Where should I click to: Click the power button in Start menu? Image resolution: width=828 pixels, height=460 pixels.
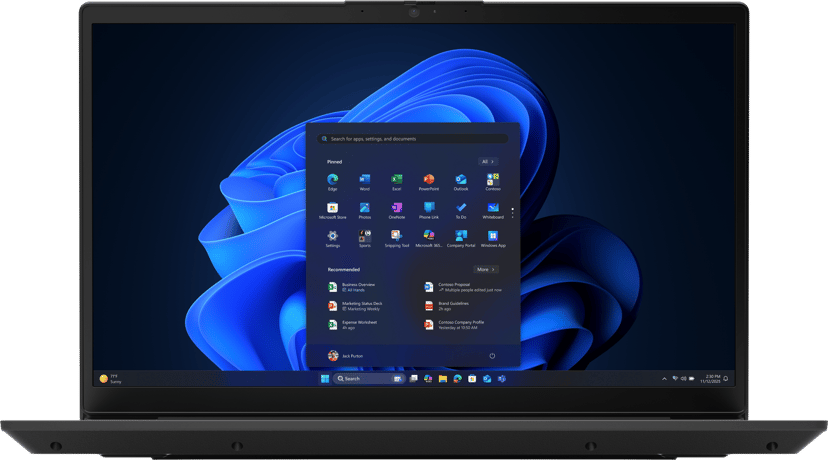(x=492, y=356)
